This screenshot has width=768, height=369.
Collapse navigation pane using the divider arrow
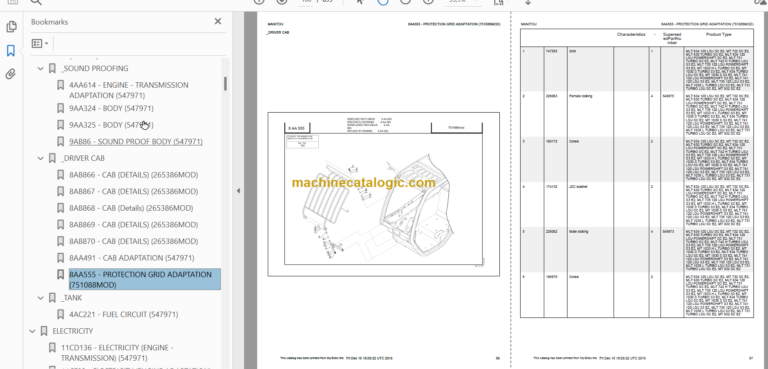238,191
